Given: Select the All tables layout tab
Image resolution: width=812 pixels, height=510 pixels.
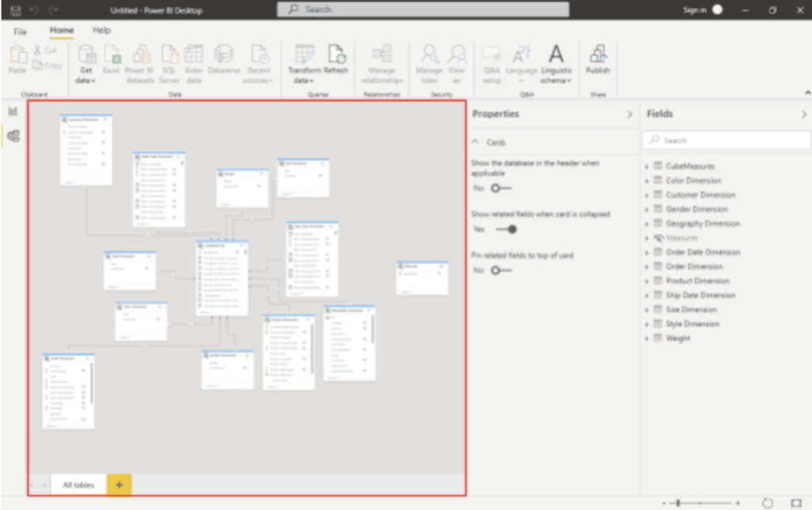Looking at the screenshot, I should click(x=79, y=485).
